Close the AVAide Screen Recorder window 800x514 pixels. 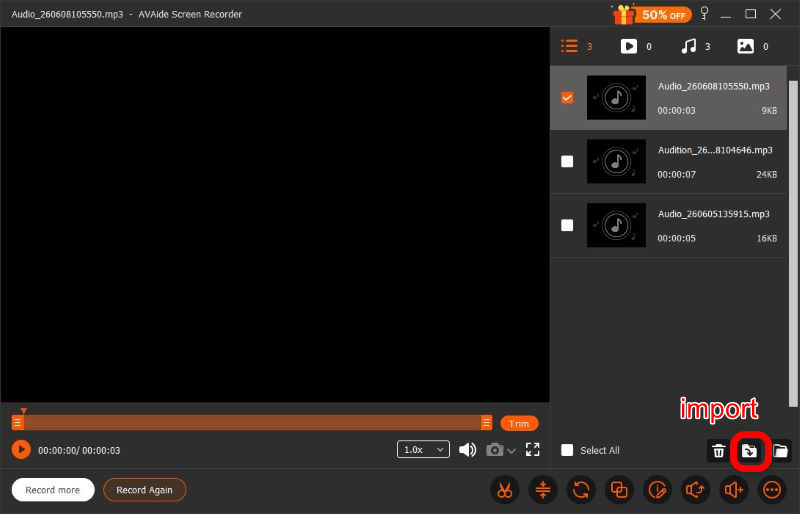(776, 14)
